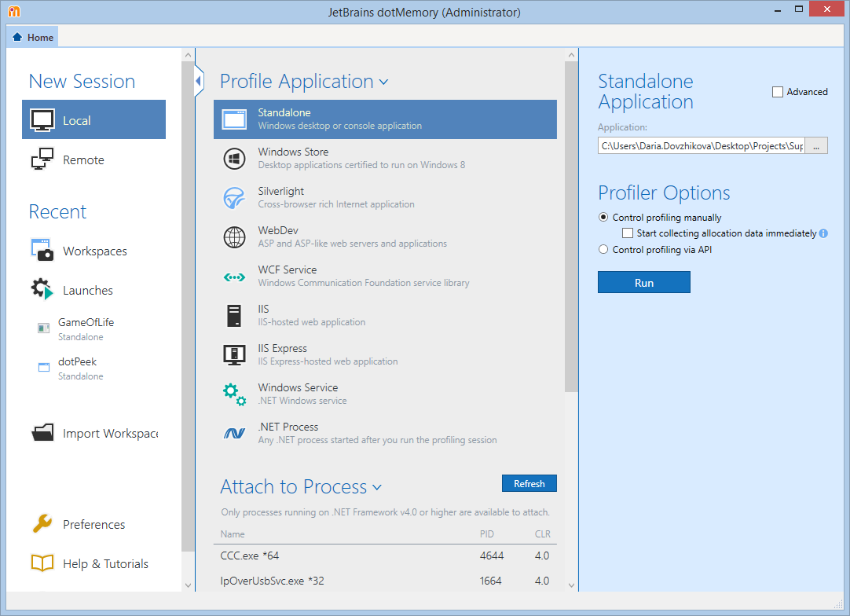Open Workspaces via its camera icon

tap(42, 250)
